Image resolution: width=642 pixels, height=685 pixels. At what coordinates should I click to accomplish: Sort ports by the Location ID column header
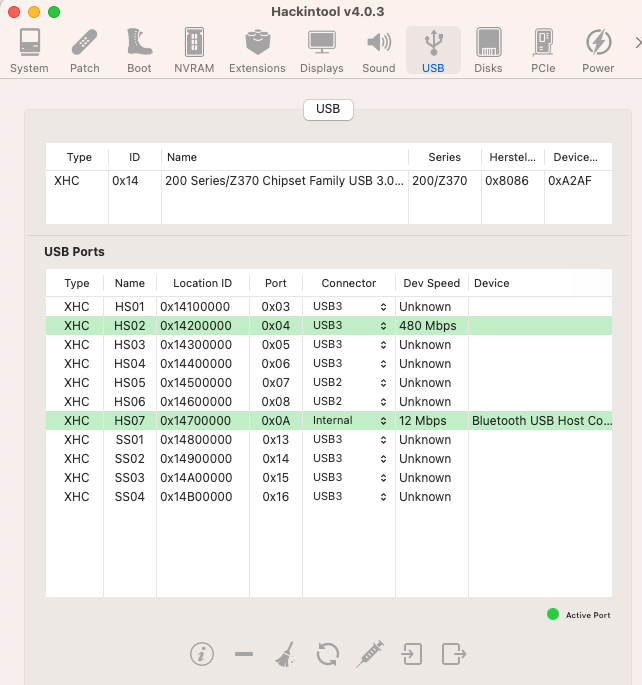[202, 283]
